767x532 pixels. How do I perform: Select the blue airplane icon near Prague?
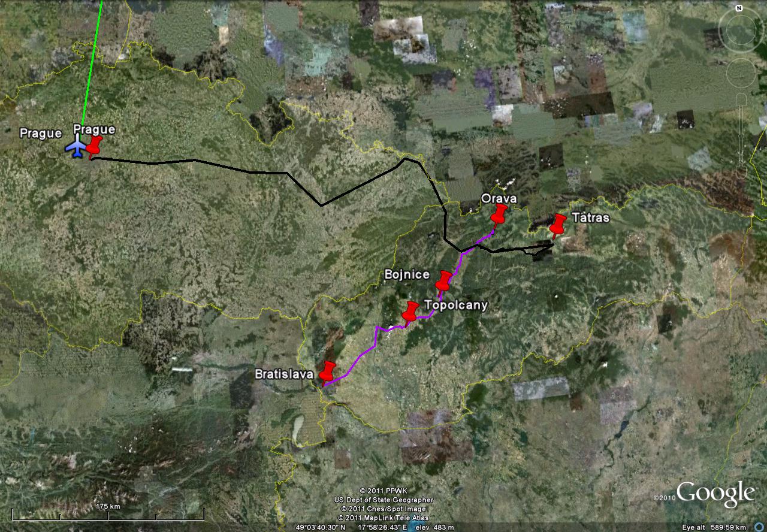pos(76,147)
